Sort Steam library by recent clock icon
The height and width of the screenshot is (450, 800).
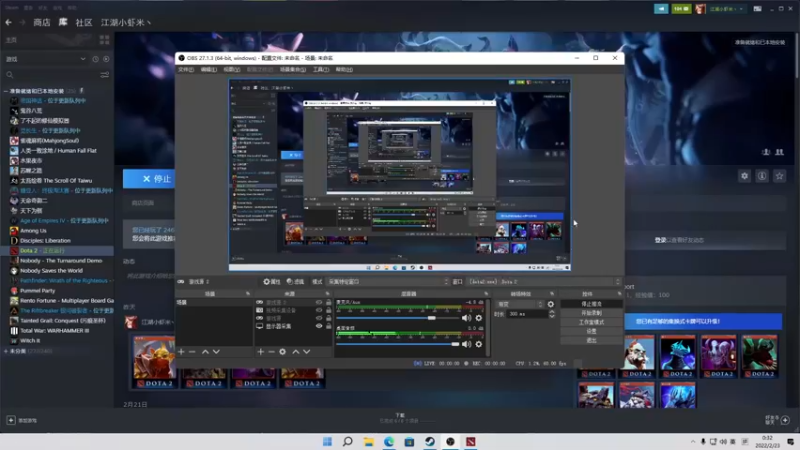coord(95,59)
